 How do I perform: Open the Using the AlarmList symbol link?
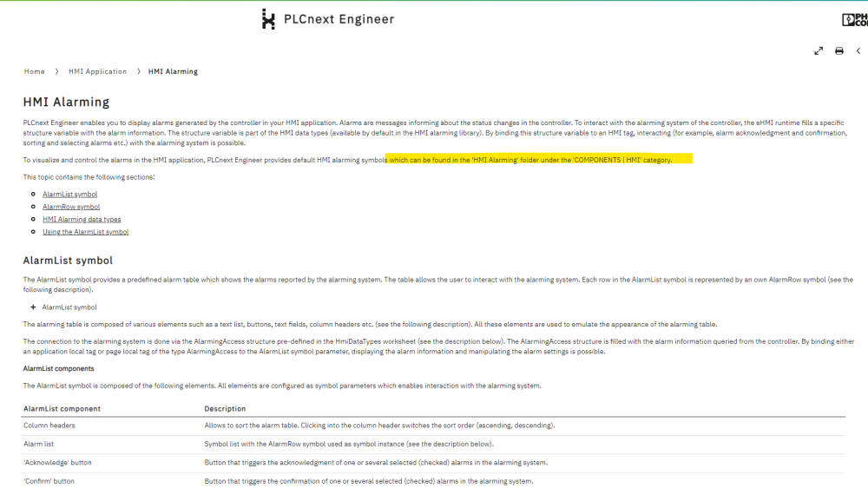click(x=85, y=232)
